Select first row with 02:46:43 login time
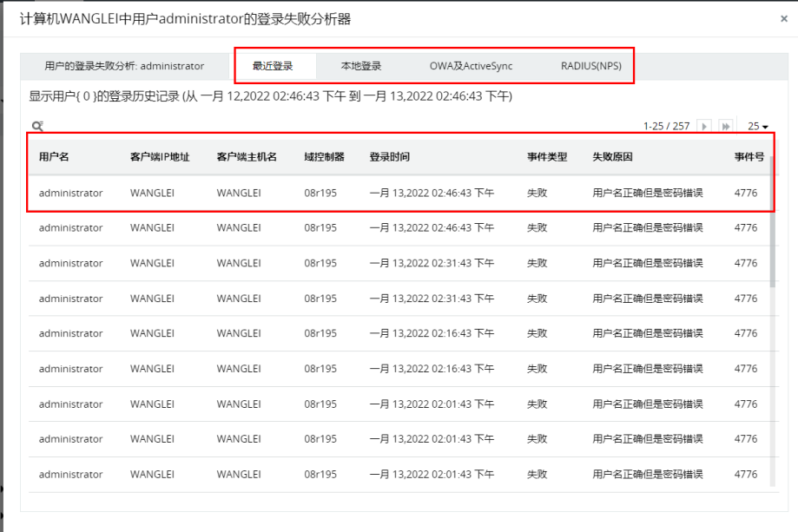Image resolution: width=798 pixels, height=532 pixels. tap(400, 193)
